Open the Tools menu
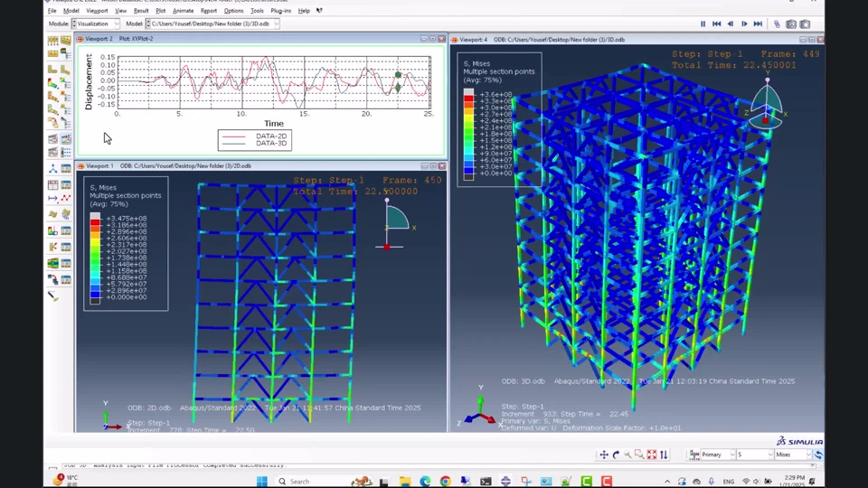 pos(257,11)
